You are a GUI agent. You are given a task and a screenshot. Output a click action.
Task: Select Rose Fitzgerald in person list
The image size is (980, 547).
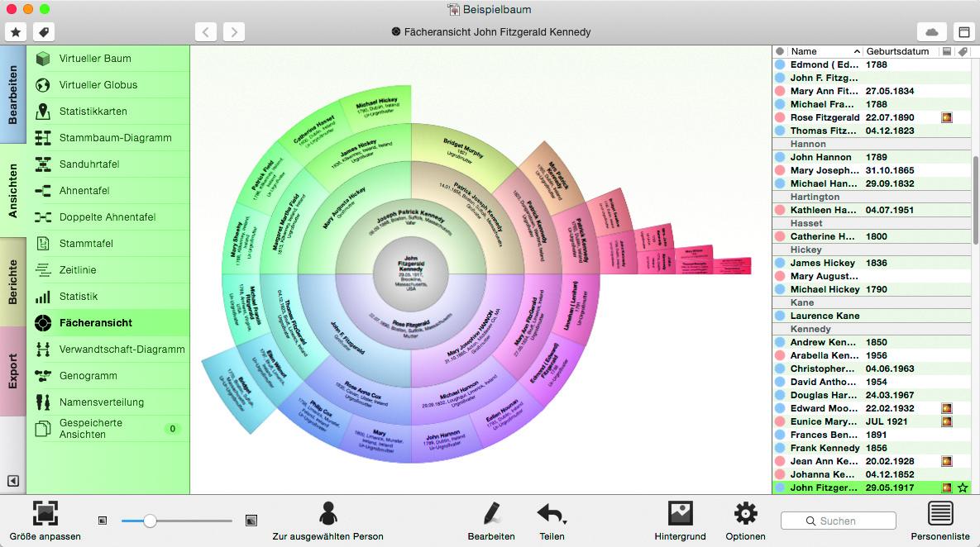(872, 117)
